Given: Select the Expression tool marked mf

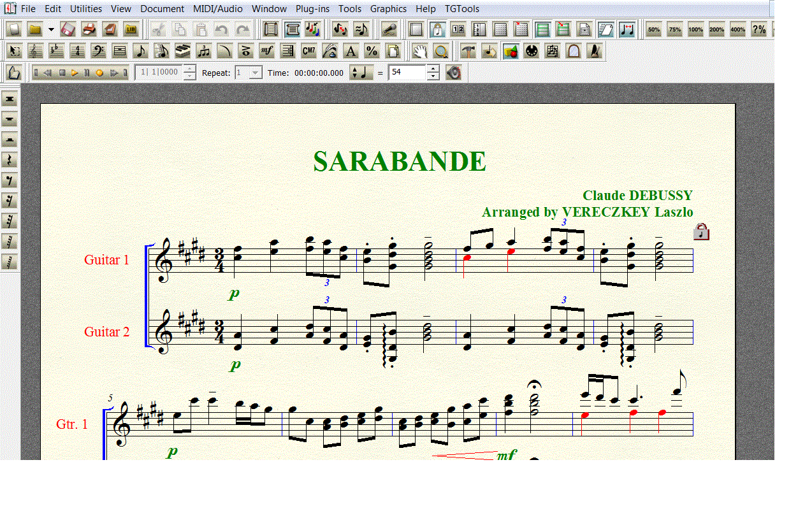Looking at the screenshot, I should coord(267,51).
